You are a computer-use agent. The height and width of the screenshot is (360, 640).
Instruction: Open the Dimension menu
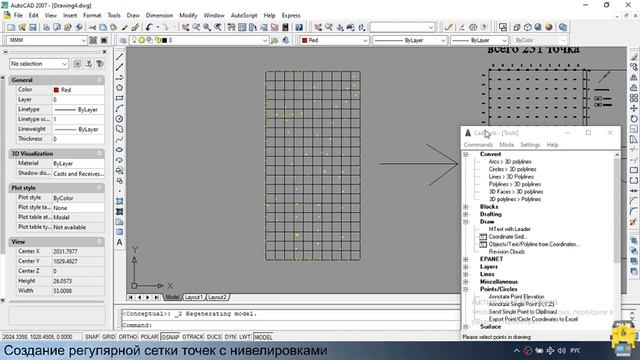coord(159,15)
